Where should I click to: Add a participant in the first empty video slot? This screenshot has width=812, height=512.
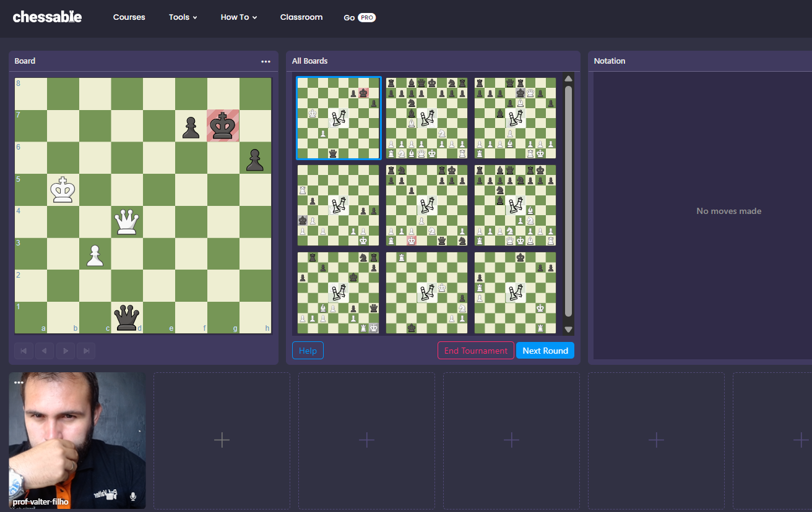222,440
